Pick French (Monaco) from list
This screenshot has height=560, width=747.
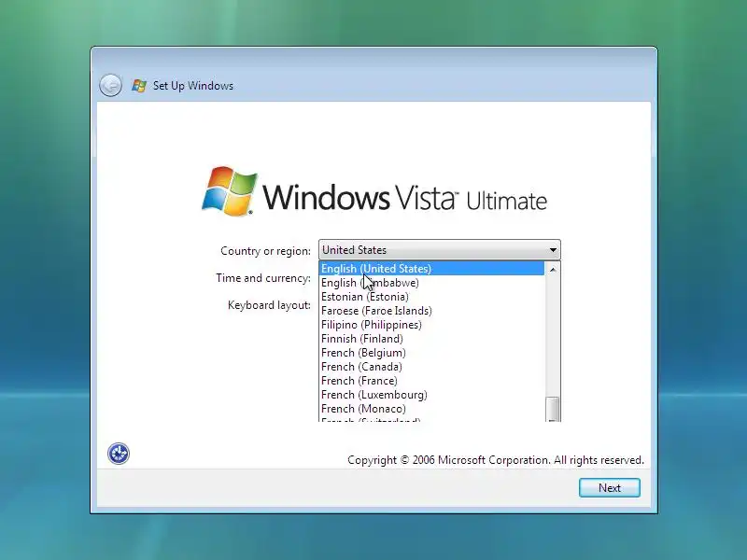(431, 409)
